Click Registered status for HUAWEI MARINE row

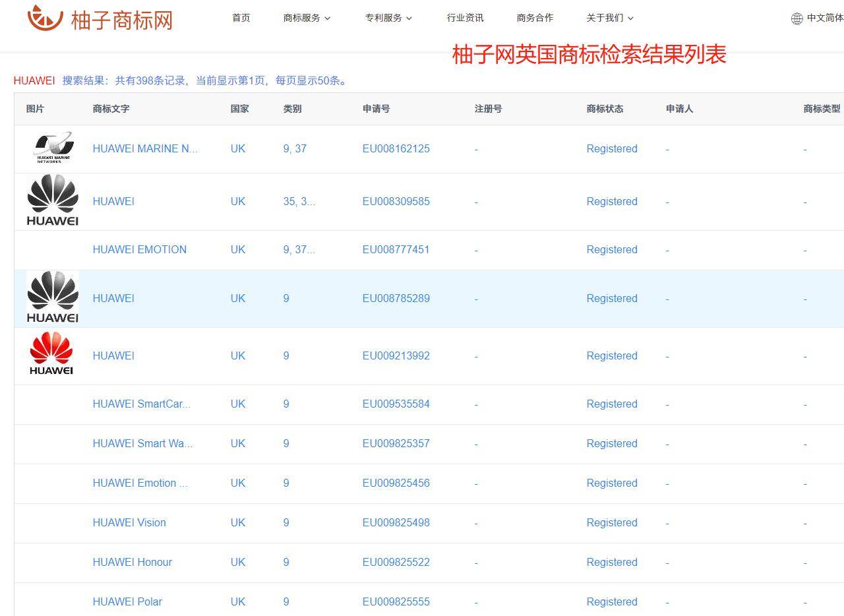point(612,148)
